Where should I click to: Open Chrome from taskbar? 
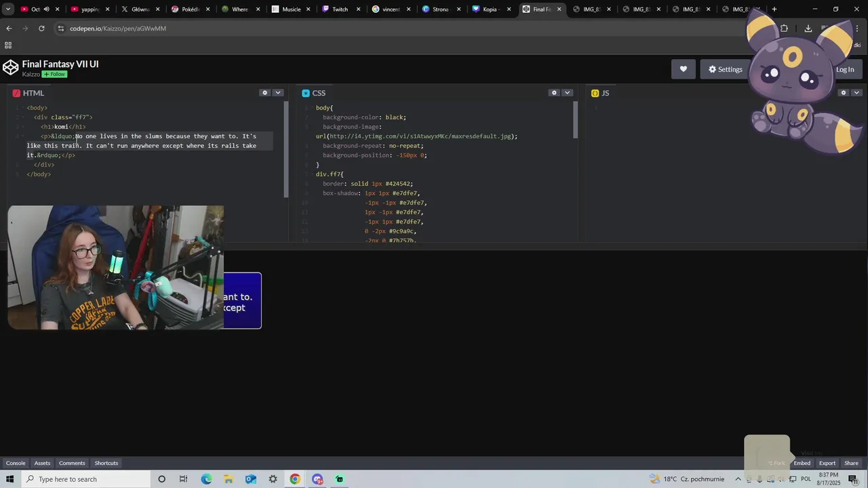295,479
